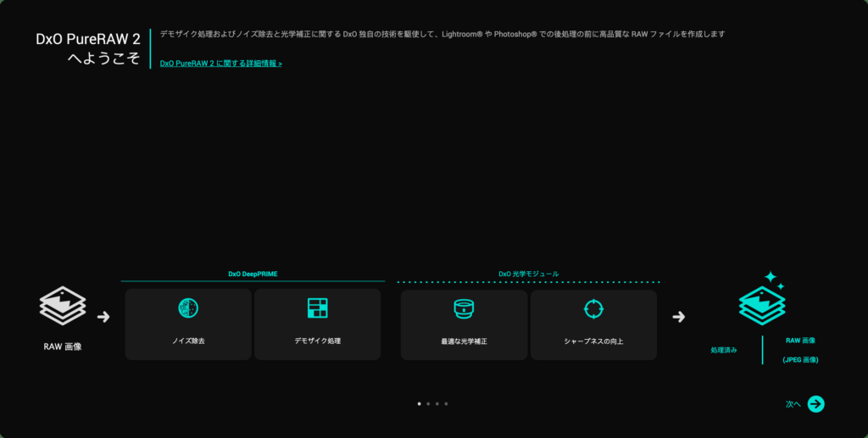This screenshot has width=868, height=438.
Task: Click the 処理済み label
Action: 724,350
